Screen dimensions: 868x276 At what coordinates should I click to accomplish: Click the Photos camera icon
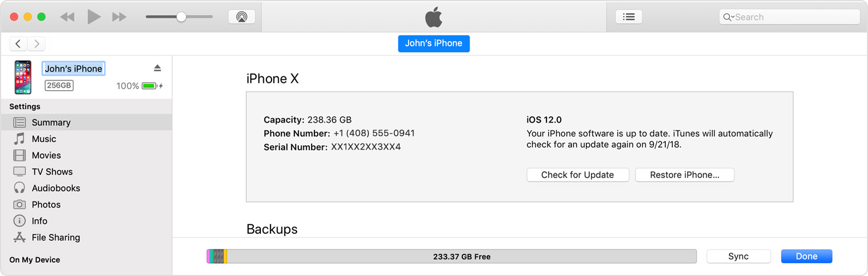[x=19, y=204]
